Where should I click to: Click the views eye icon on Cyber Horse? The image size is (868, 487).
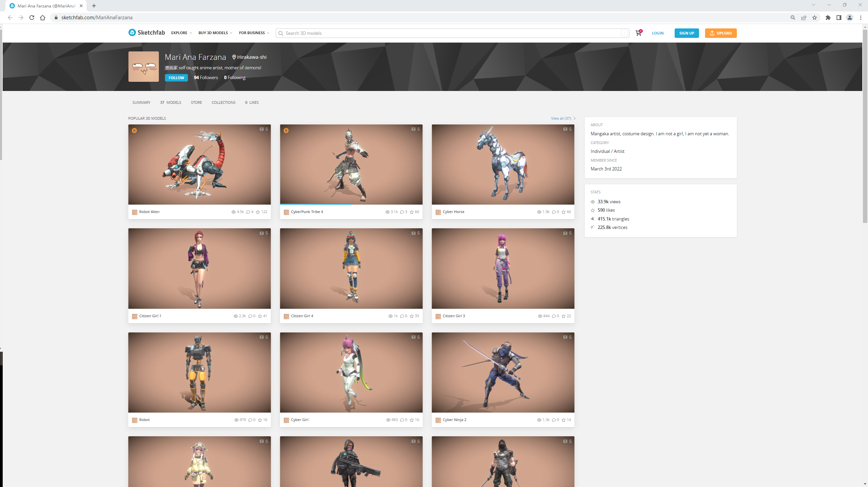pyautogui.click(x=539, y=212)
